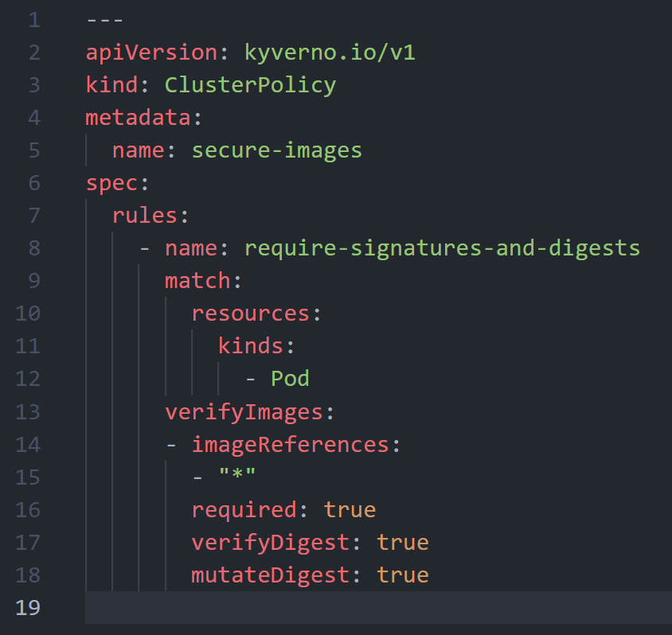Click the 'name' key on line 8
Screen dimensions: 672x635
pos(191,249)
